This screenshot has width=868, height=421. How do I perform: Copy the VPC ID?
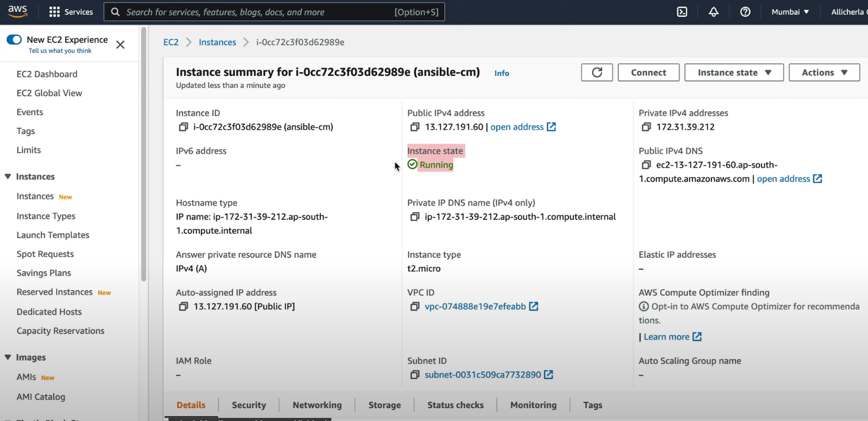[x=415, y=306]
